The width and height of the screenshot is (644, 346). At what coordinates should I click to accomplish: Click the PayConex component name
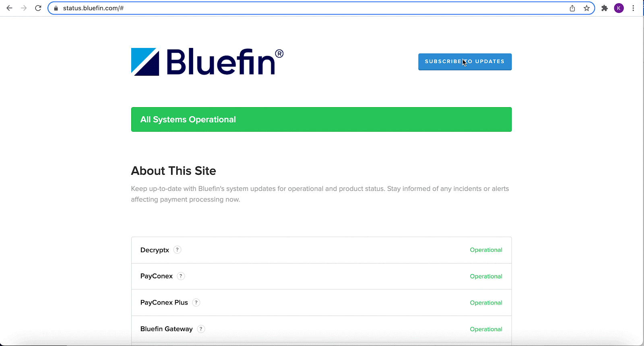(x=157, y=276)
